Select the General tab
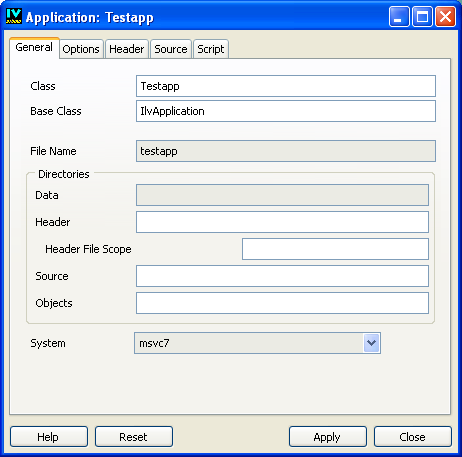The height and width of the screenshot is (457, 462). point(34,48)
